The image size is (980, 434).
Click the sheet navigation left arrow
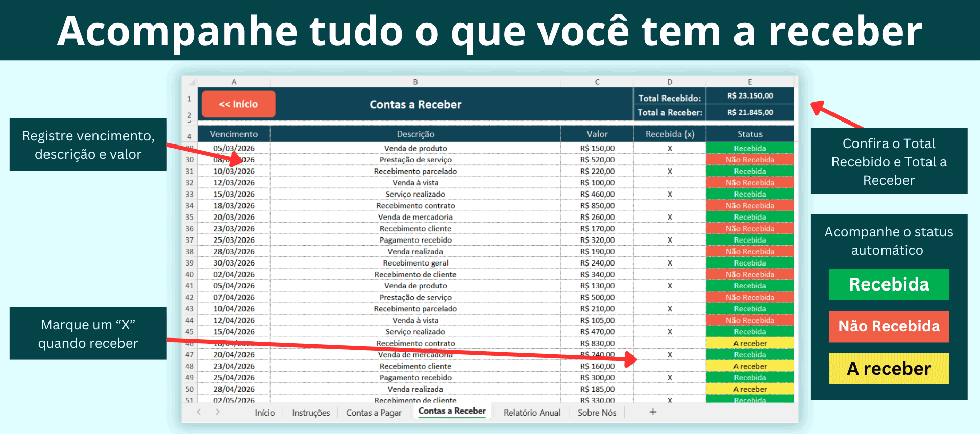click(x=199, y=412)
